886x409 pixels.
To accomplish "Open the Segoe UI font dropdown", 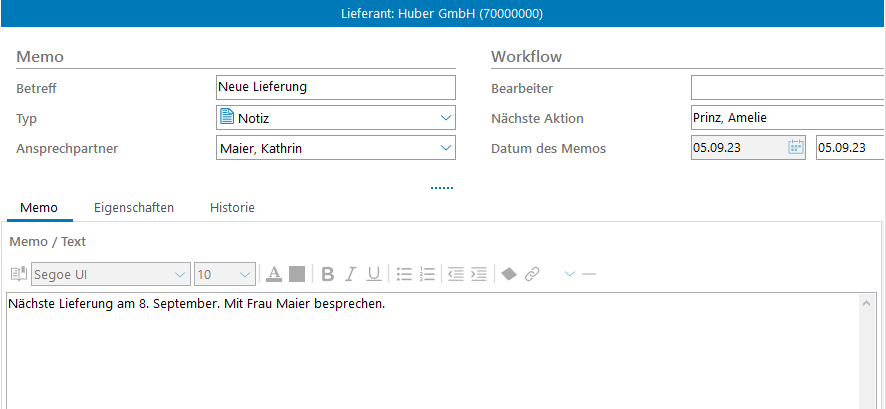I will (180, 274).
